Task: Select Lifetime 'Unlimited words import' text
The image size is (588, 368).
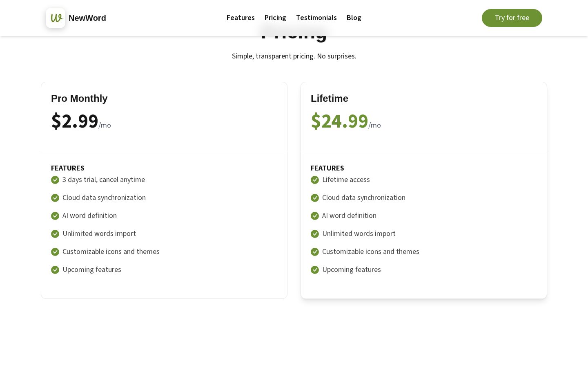Action: (359, 233)
